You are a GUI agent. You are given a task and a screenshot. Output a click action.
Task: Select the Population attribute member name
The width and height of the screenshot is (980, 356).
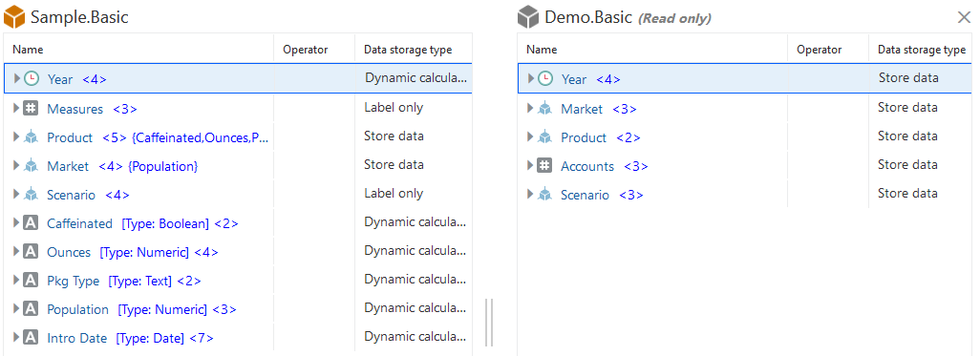pyautogui.click(x=77, y=310)
